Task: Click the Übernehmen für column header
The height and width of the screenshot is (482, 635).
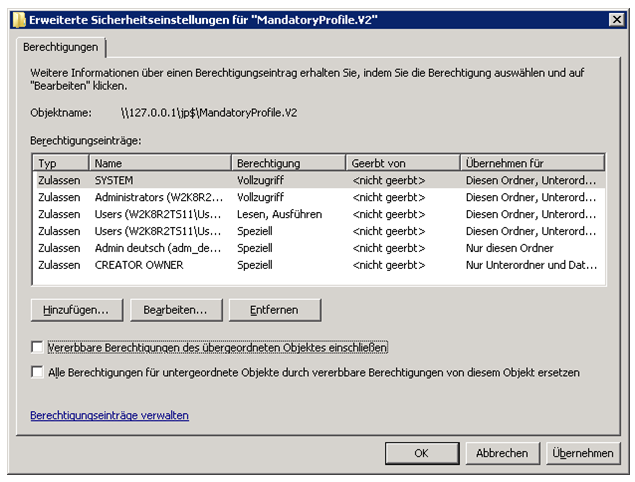Action: [x=532, y=163]
